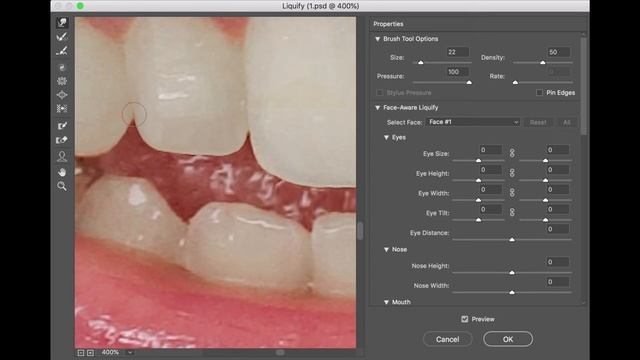Click the Nose Height value field
Viewport: 640px width, 360px height.
pyautogui.click(x=558, y=262)
